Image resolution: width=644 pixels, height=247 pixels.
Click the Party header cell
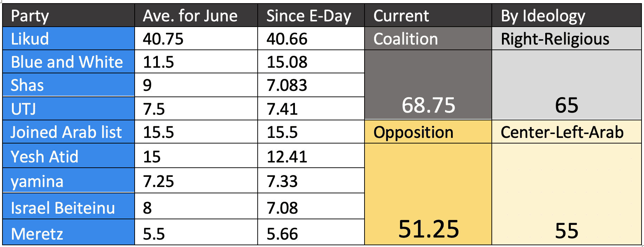[x=68, y=16]
